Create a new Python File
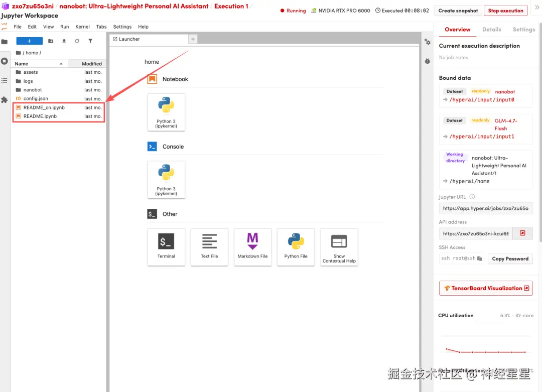 [296, 247]
